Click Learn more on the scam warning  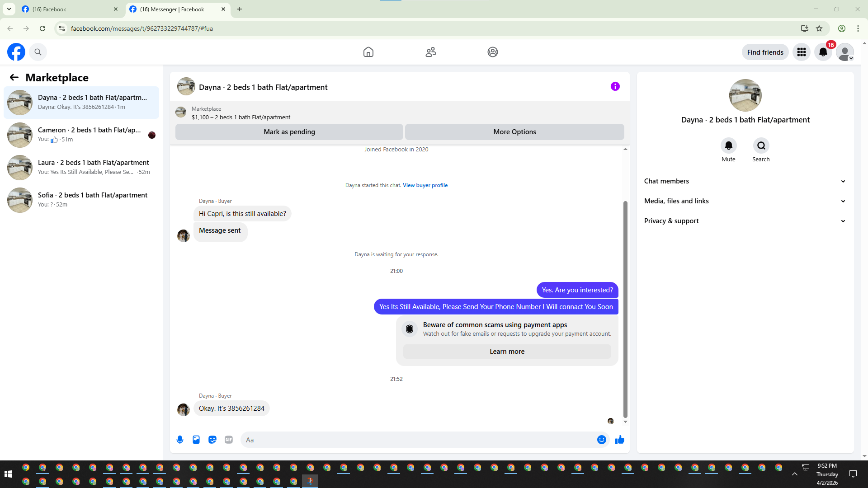click(x=507, y=352)
